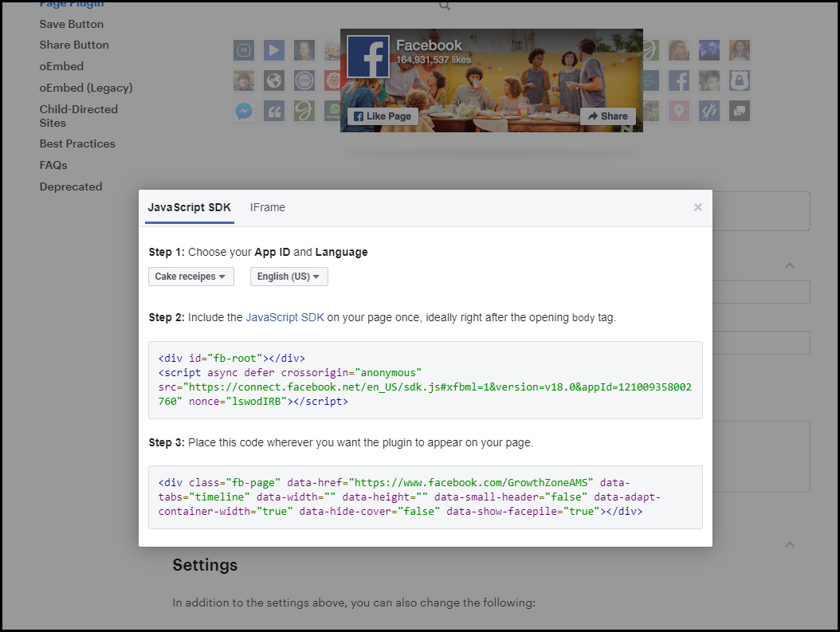Click the search magnifier icon at top
Viewport: 840px width, 632px height.
click(445, 6)
